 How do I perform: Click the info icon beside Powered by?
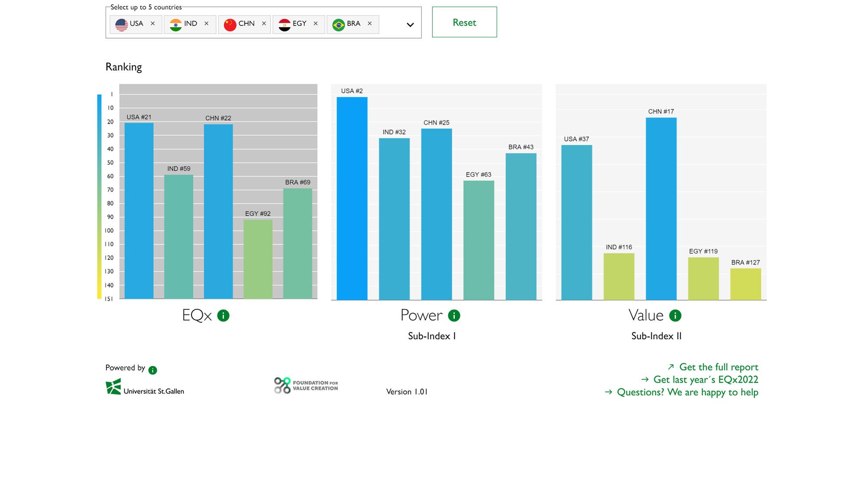(152, 370)
